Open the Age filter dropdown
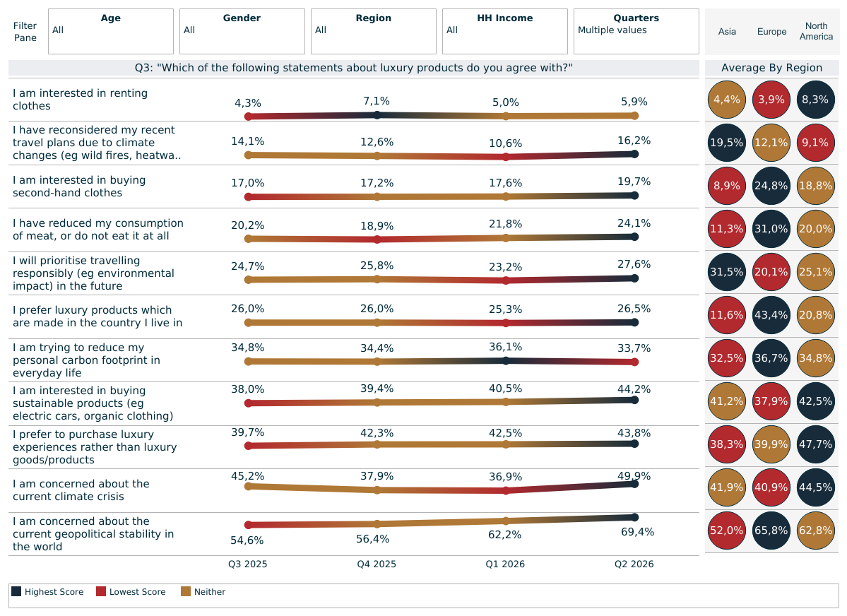This screenshot has height=616, width=847. (x=111, y=31)
